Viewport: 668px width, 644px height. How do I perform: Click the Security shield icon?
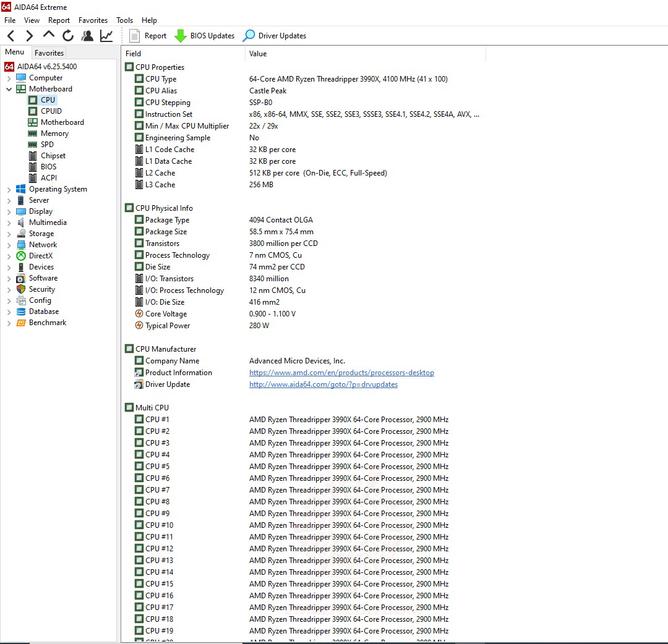(21, 289)
